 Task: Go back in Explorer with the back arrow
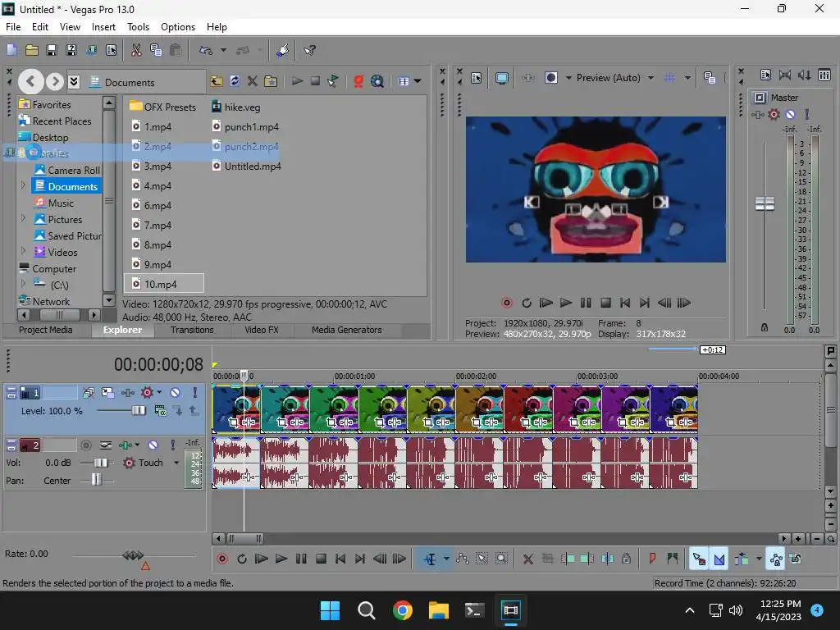click(x=30, y=81)
